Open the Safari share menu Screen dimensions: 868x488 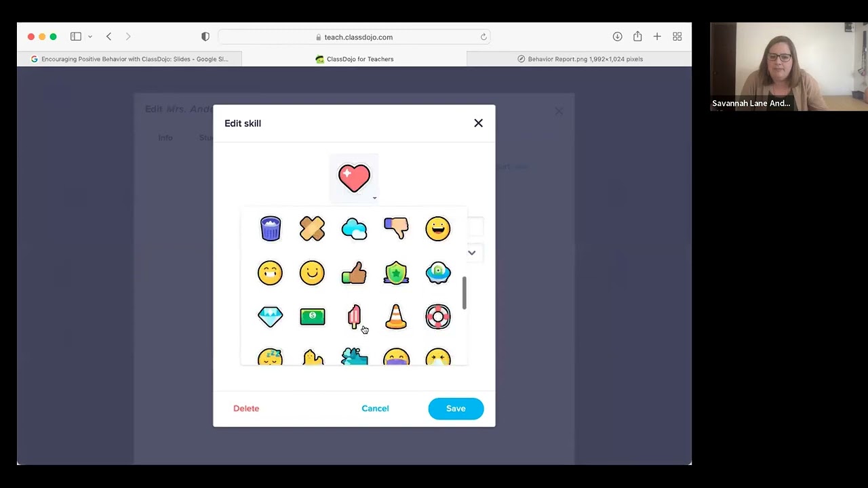(x=637, y=37)
